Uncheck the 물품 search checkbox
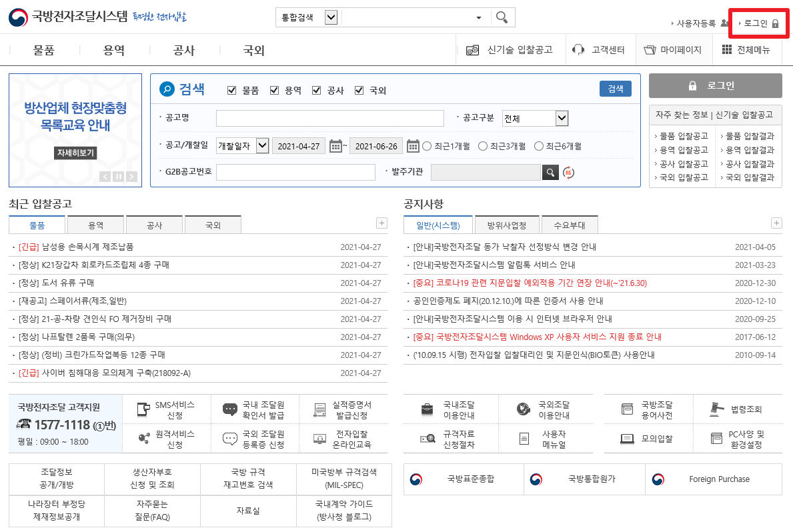 coord(231,90)
